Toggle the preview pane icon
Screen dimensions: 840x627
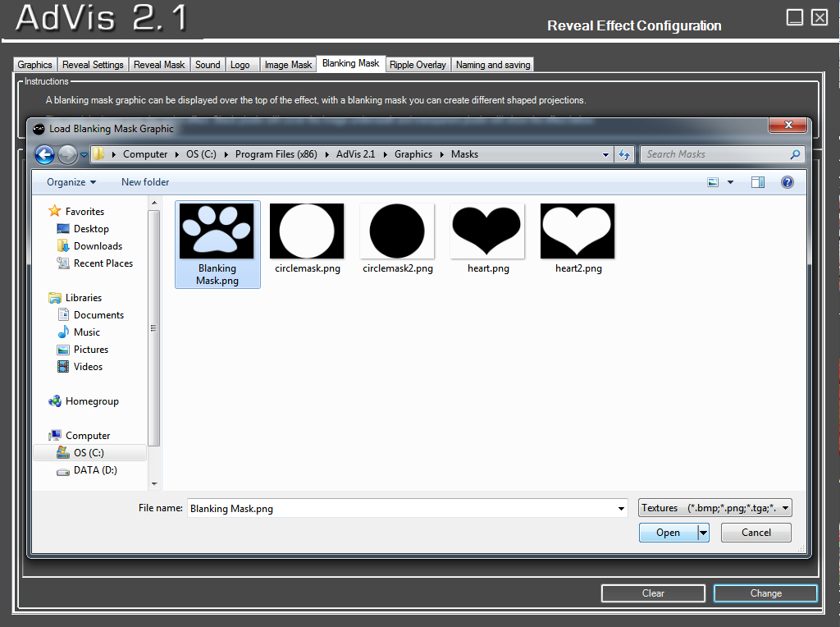[x=757, y=182]
